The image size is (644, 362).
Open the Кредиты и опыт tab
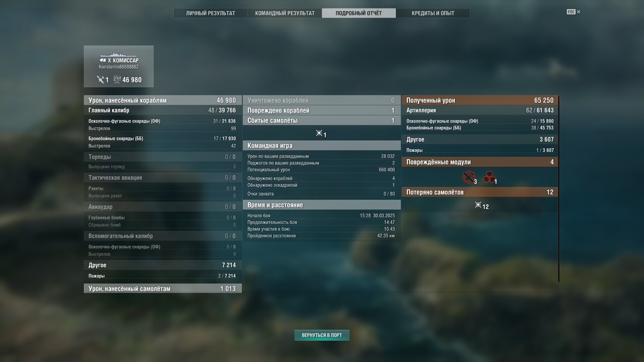[433, 13]
